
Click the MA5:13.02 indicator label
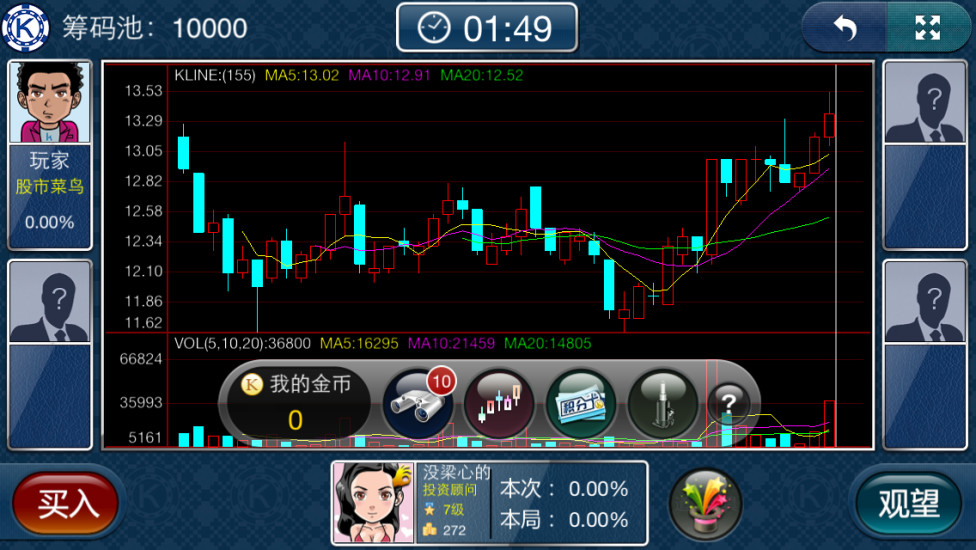[x=301, y=75]
